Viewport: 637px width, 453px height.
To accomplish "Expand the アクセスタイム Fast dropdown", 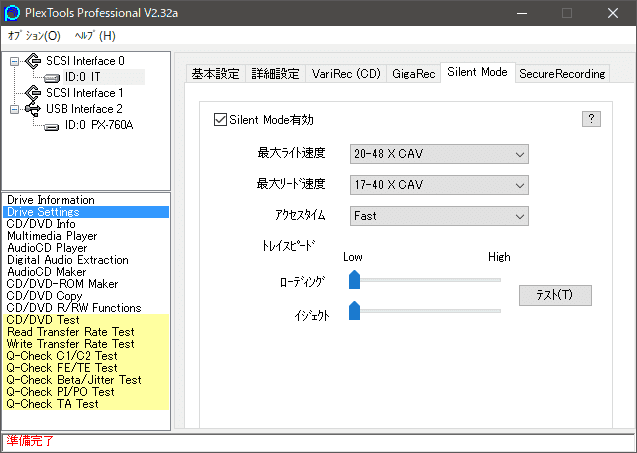I will pyautogui.click(x=439, y=216).
